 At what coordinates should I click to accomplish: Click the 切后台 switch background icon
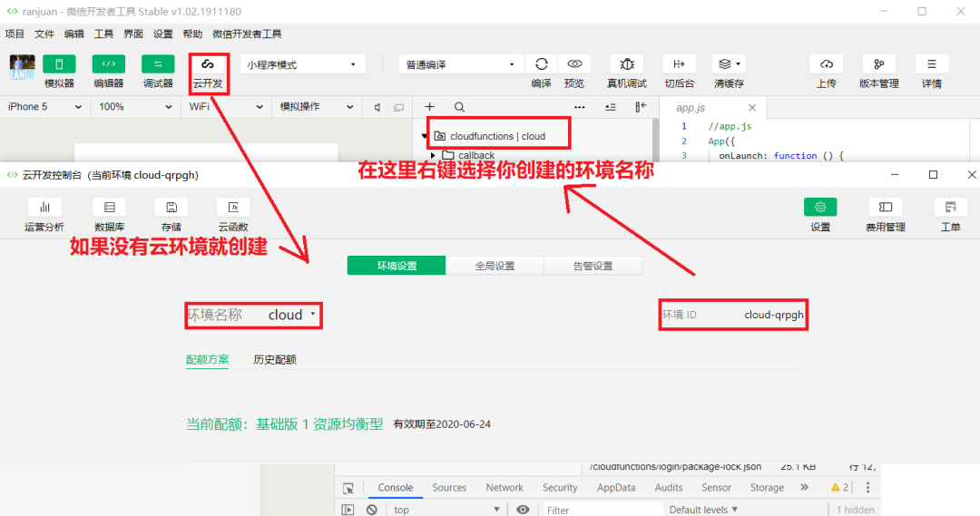coord(680,64)
